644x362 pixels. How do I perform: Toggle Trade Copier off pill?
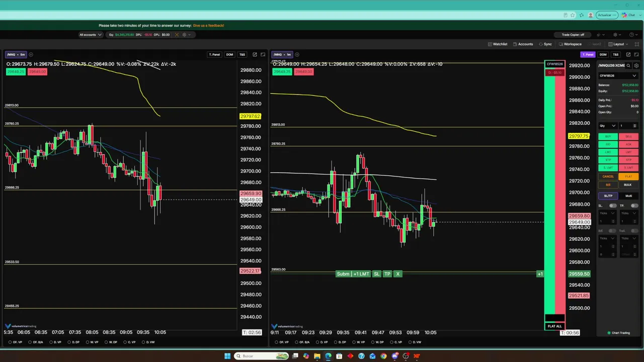point(573,35)
